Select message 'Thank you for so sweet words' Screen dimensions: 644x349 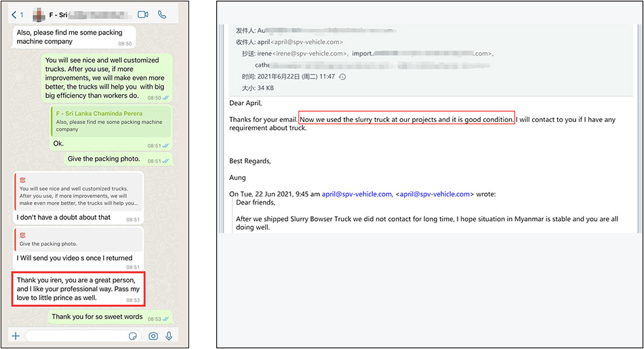click(110, 317)
